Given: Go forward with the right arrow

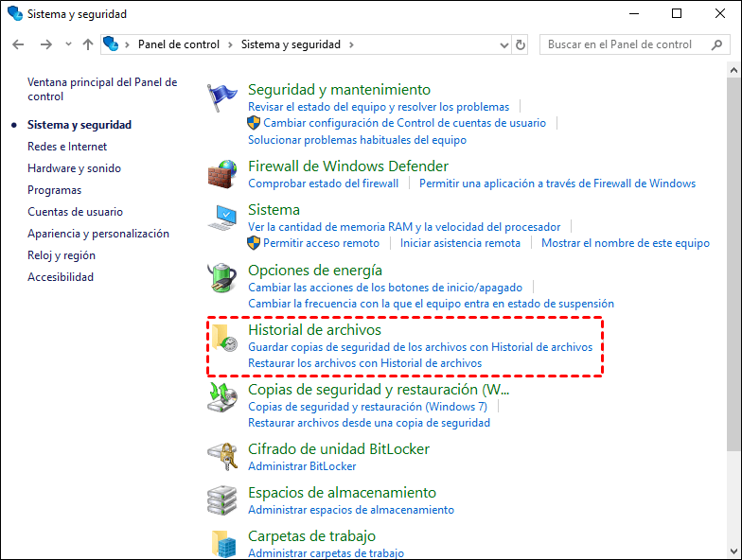Looking at the screenshot, I should [x=45, y=44].
